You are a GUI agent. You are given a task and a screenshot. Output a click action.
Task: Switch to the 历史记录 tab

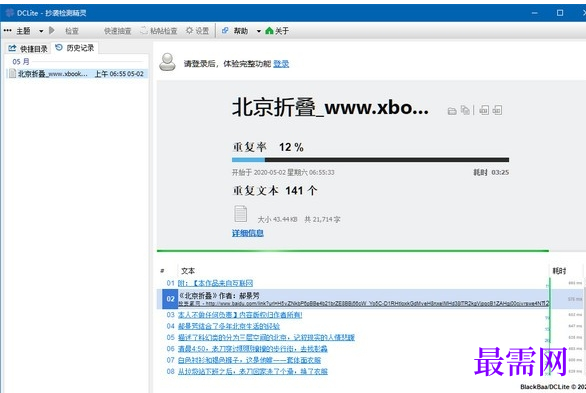pos(75,48)
